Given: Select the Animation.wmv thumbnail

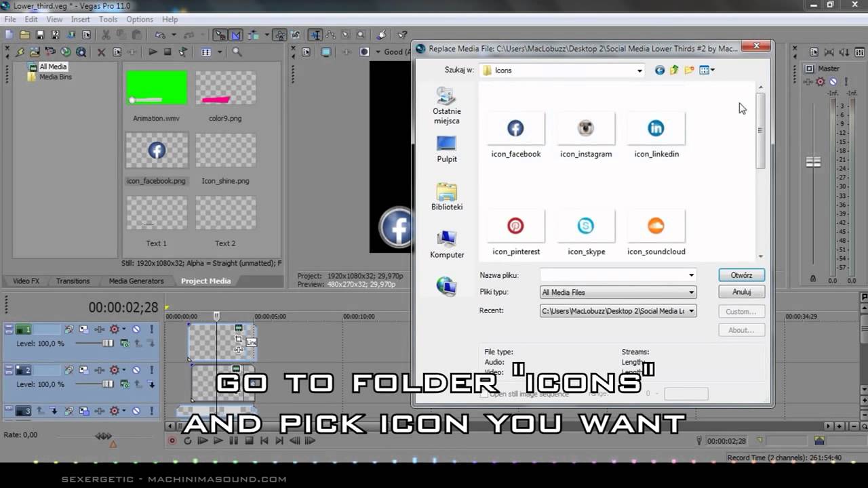Looking at the screenshot, I should [157, 88].
